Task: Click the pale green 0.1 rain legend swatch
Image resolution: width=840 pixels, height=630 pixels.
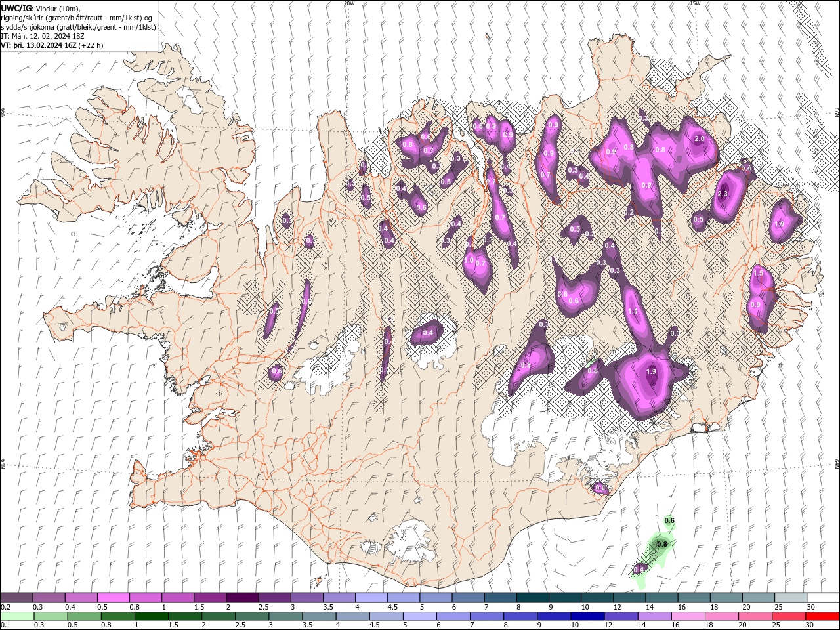Action: [x=17, y=616]
